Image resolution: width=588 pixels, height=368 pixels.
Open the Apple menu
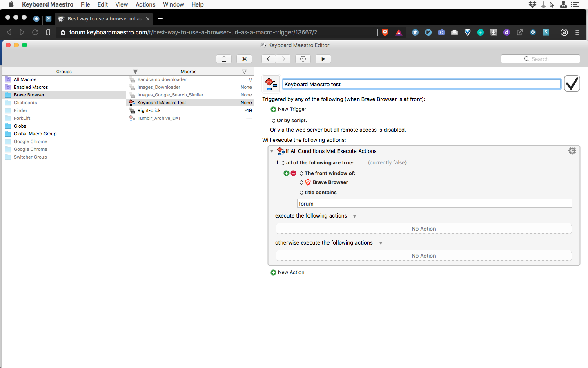point(11,4)
